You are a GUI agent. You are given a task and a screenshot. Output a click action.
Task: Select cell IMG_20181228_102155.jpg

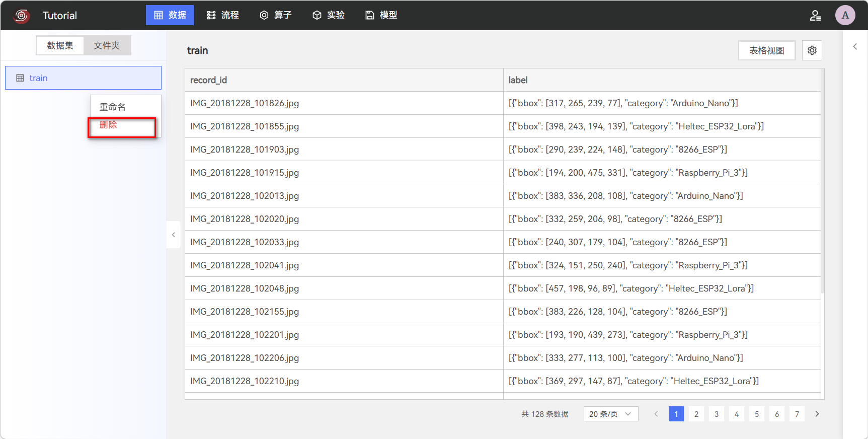(x=344, y=312)
